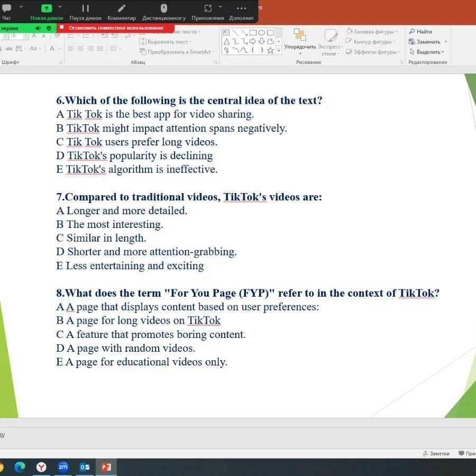476x476 pixels.
Task: Select the oval shape
Action: 262,32
